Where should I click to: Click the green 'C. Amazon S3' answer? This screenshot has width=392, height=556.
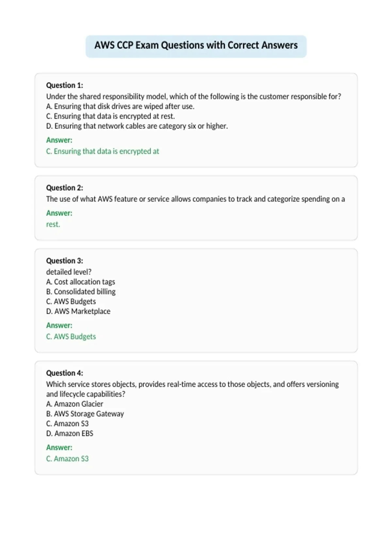pos(67,459)
